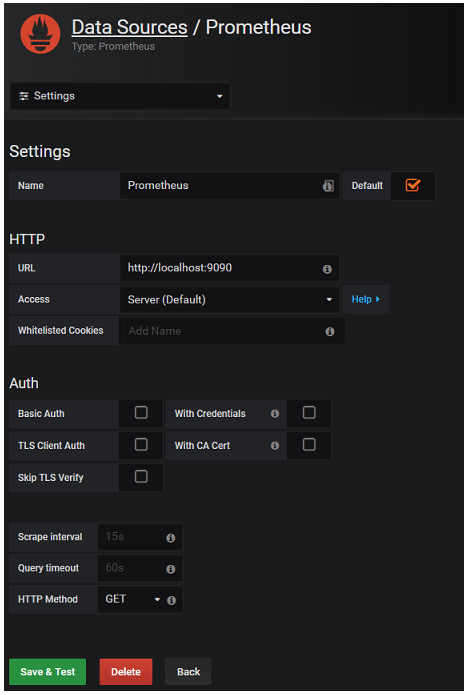
Task: Open the Data Sources breadcrumb link
Action: 129,27
